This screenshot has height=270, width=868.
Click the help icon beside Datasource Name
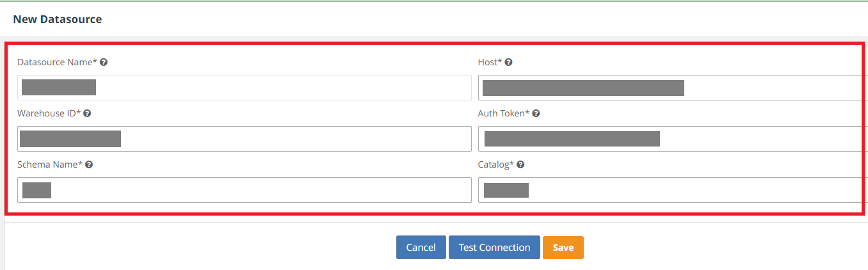[x=104, y=63]
